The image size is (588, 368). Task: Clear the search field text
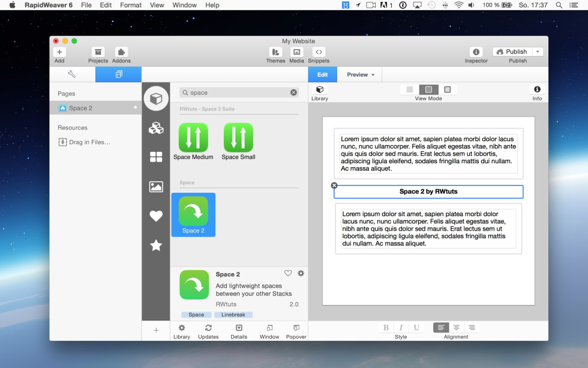(x=293, y=92)
